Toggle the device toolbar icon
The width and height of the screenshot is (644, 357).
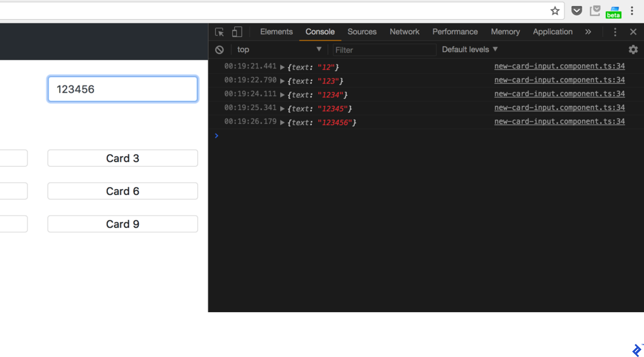(x=237, y=32)
